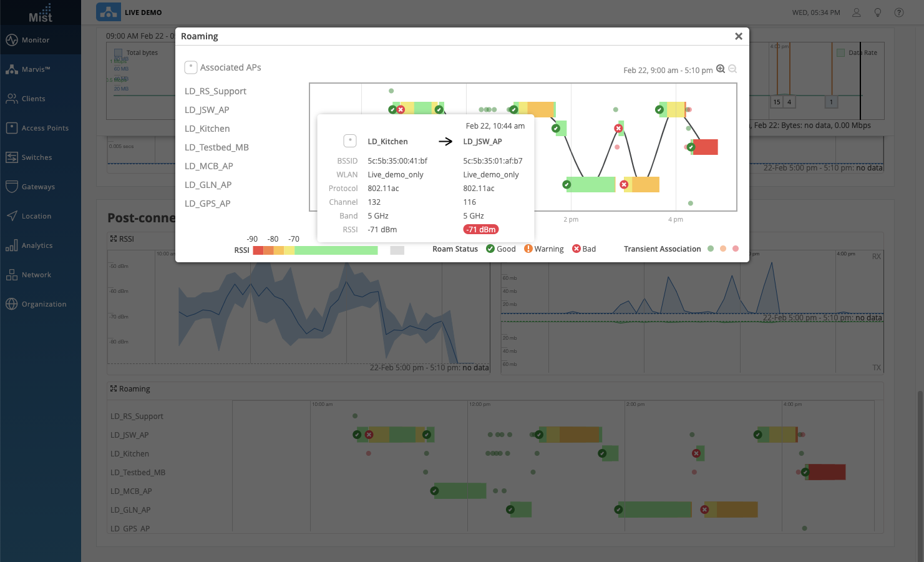924x562 pixels.
Task: Click the Bad roam status legend item
Action: point(585,249)
